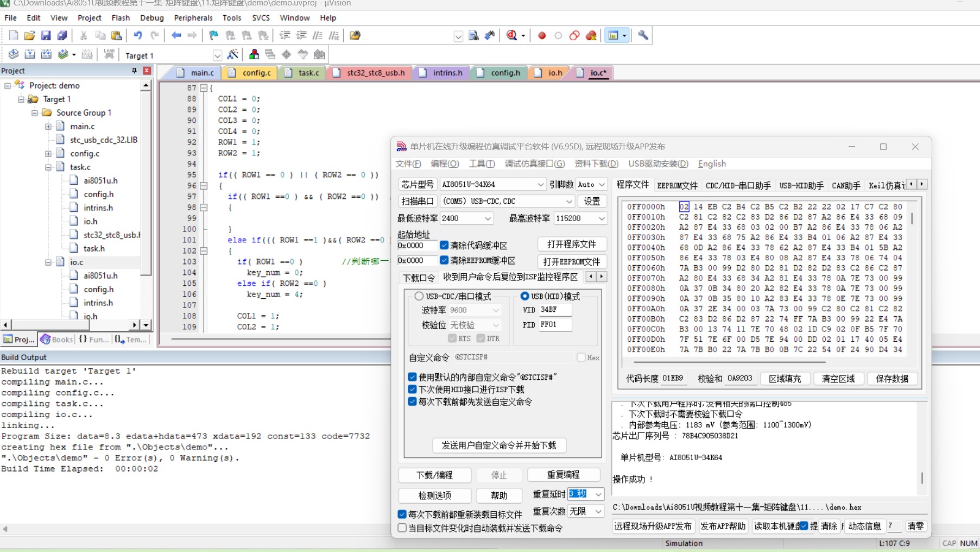Collapse the Source Group 1 tree node
The image size is (980, 552).
pos(35,112)
